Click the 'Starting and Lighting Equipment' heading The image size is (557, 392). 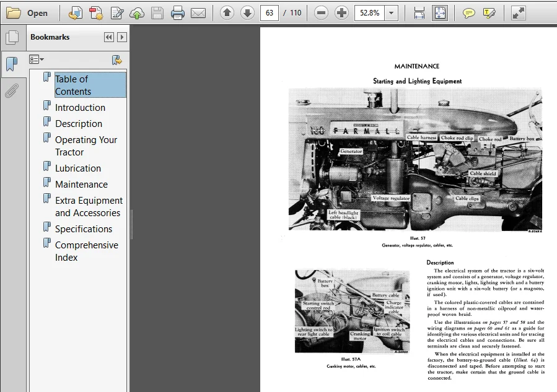coord(418,81)
